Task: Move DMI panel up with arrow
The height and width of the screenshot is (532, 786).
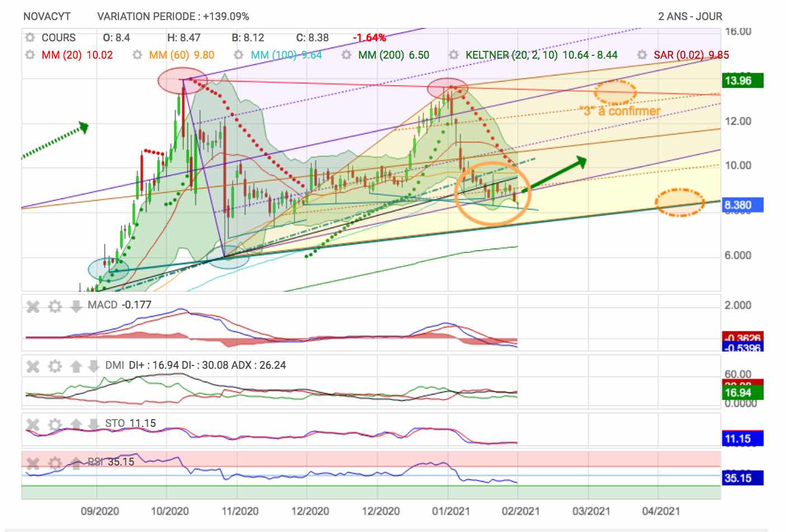Action: [x=76, y=367]
